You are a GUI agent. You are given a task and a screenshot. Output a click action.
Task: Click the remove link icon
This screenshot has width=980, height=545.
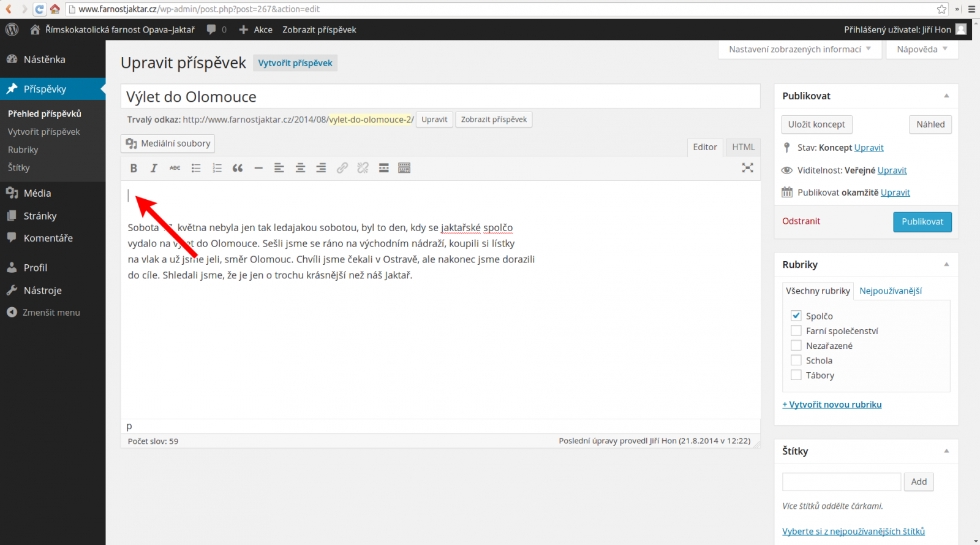click(x=363, y=168)
